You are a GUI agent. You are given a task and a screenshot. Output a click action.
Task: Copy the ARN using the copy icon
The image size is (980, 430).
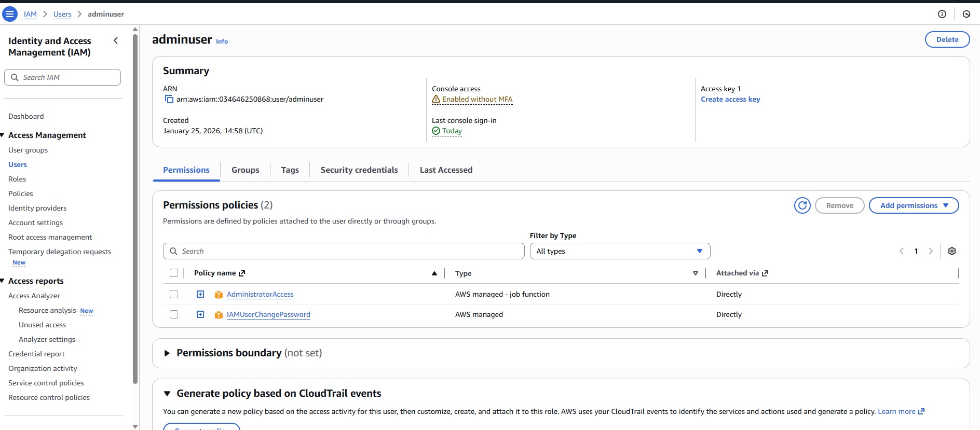click(x=169, y=99)
